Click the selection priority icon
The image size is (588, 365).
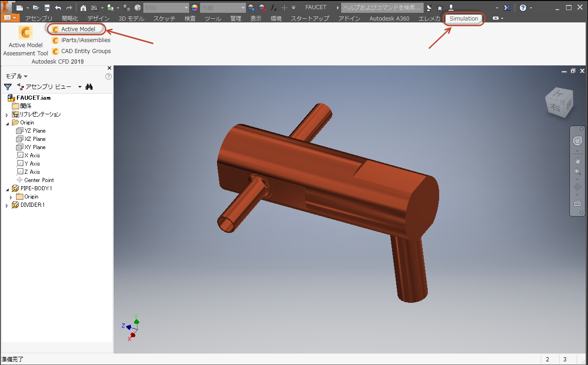click(110, 8)
